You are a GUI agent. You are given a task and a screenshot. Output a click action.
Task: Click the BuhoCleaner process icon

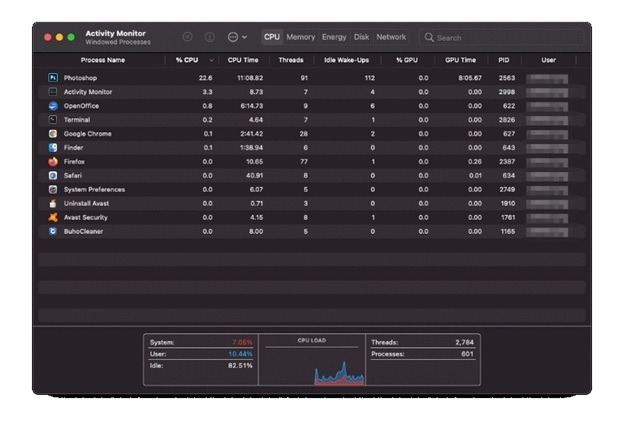coord(53,231)
